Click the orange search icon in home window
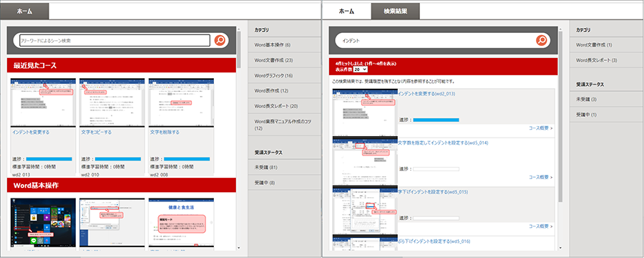The image size is (644, 258). pyautogui.click(x=220, y=40)
